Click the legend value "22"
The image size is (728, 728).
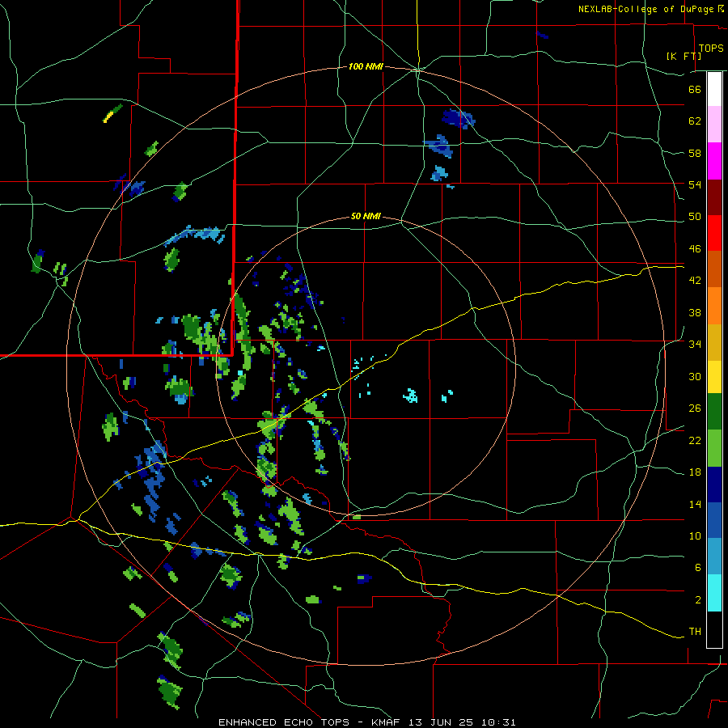pos(695,440)
